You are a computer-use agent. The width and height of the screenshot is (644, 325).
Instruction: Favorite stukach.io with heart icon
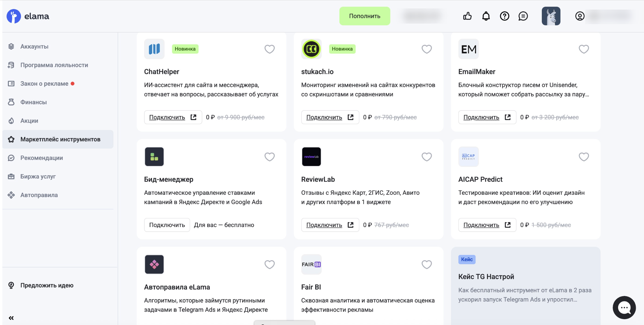coord(427,49)
